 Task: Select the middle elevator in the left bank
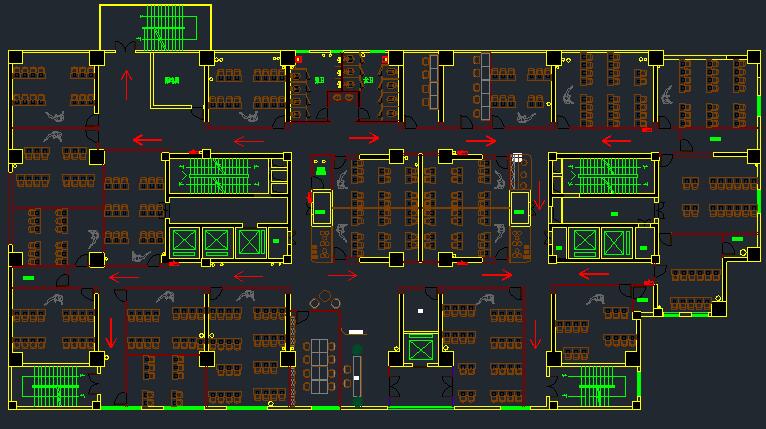point(217,241)
